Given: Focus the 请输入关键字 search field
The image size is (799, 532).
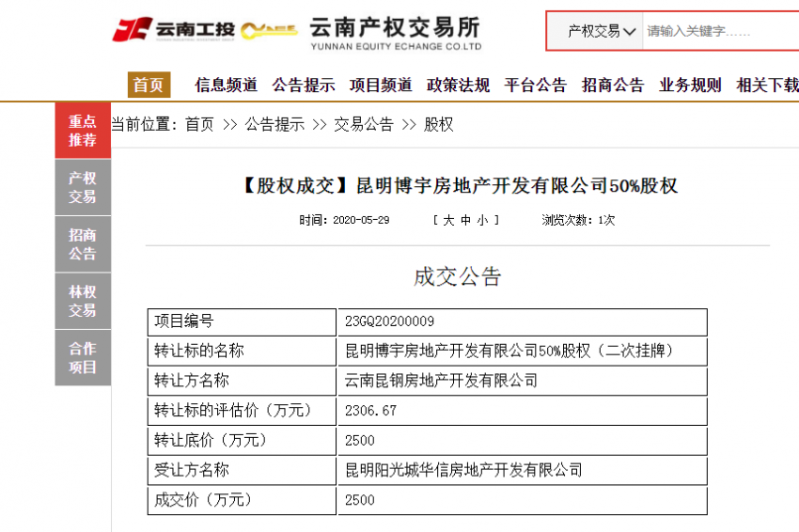Looking at the screenshot, I should coord(721,31).
